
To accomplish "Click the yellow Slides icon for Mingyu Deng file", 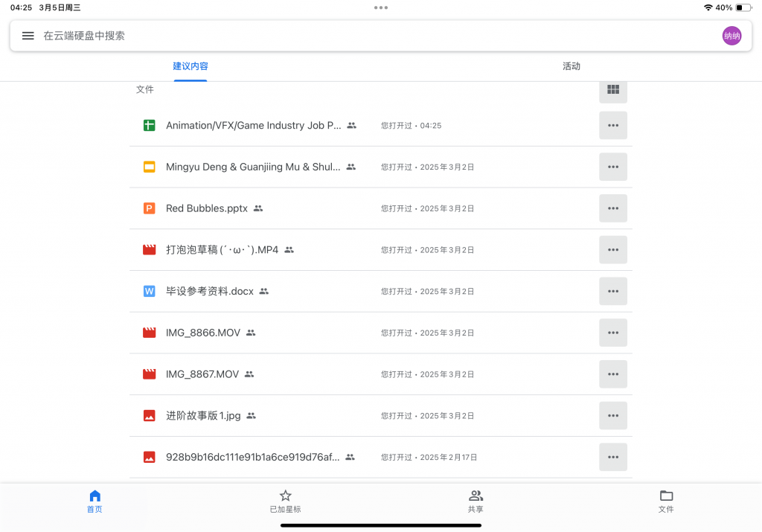I will point(149,167).
